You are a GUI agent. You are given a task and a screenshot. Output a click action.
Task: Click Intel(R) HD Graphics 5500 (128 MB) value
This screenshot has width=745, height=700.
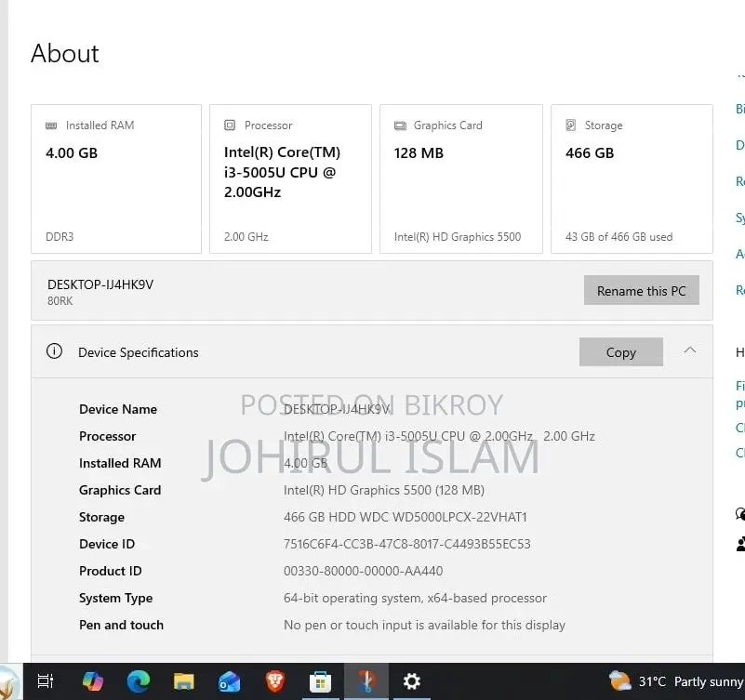pos(384,490)
